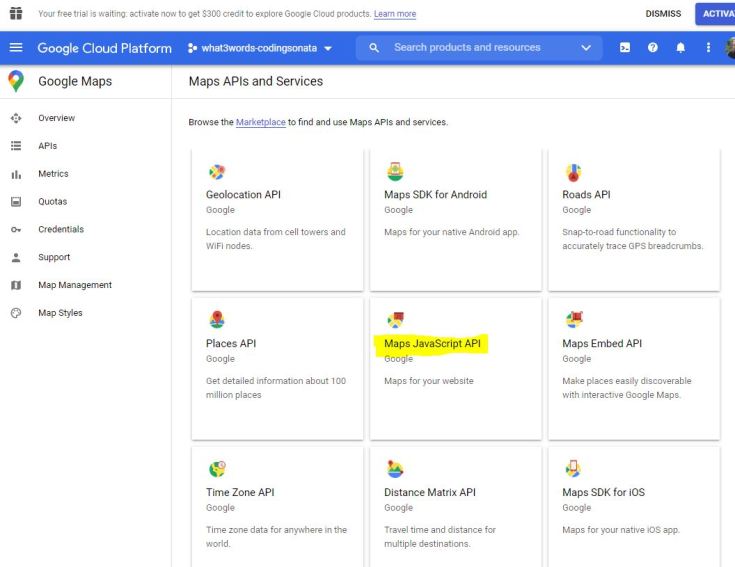This screenshot has width=735, height=567.
Task: Click the Map Styles palette icon
Action: (16, 313)
